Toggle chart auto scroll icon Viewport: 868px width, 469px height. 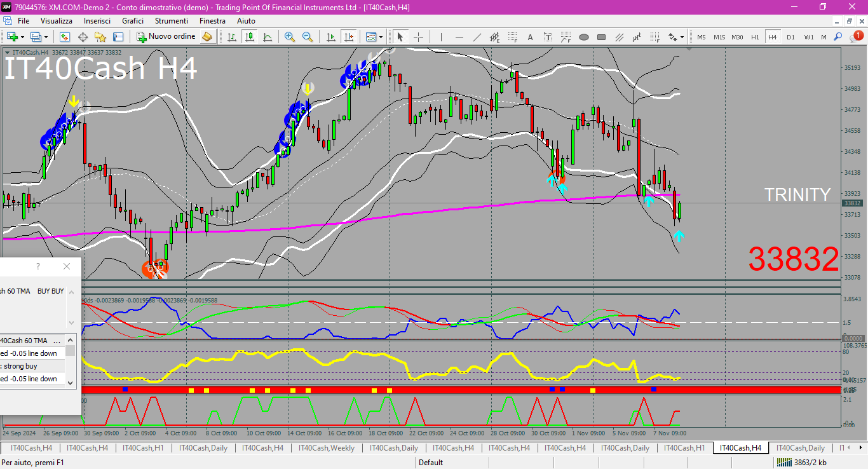[330, 37]
